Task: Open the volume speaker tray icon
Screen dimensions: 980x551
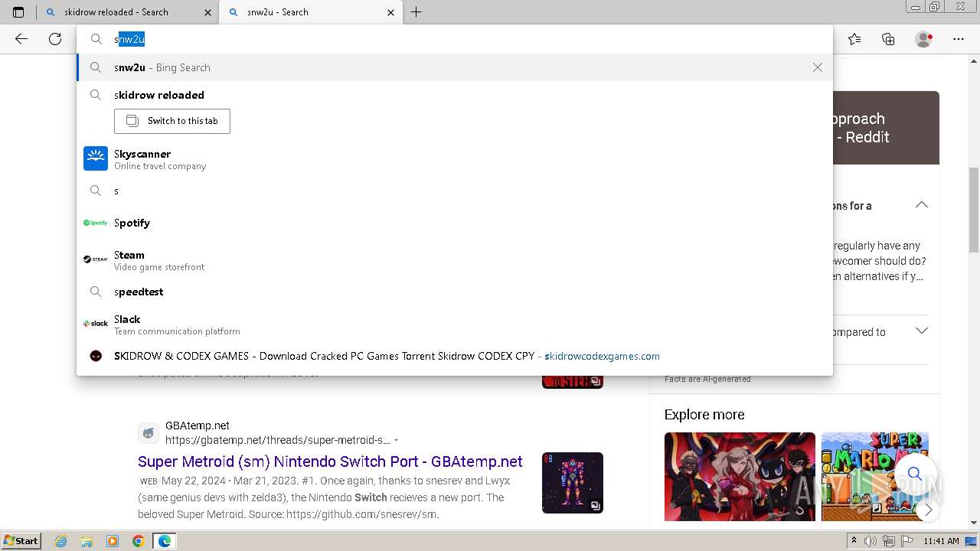Action: pos(871,541)
